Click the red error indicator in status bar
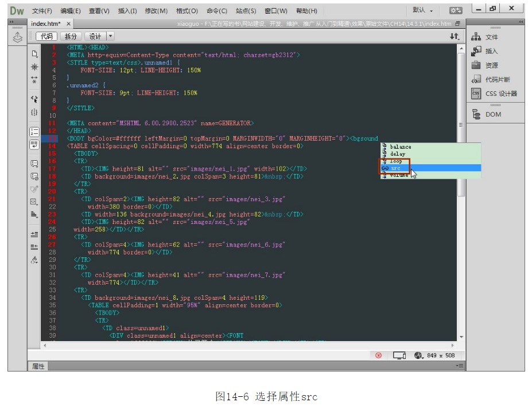 click(378, 355)
